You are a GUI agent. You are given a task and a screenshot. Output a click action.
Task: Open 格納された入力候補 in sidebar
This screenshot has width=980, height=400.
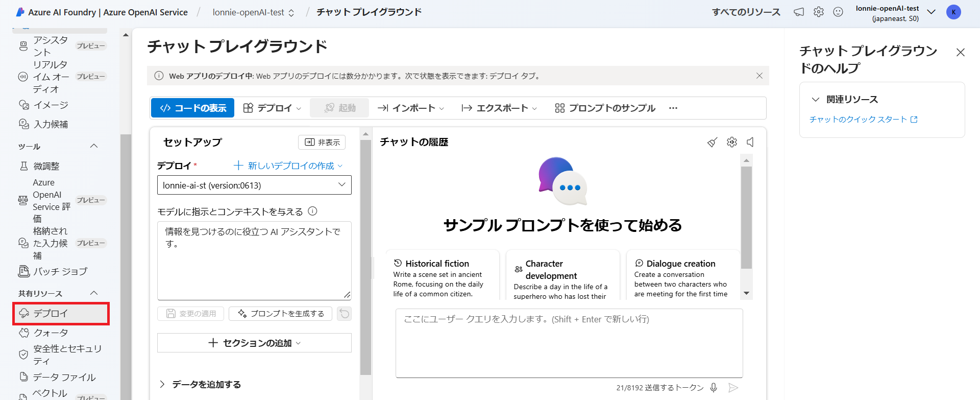[62, 243]
